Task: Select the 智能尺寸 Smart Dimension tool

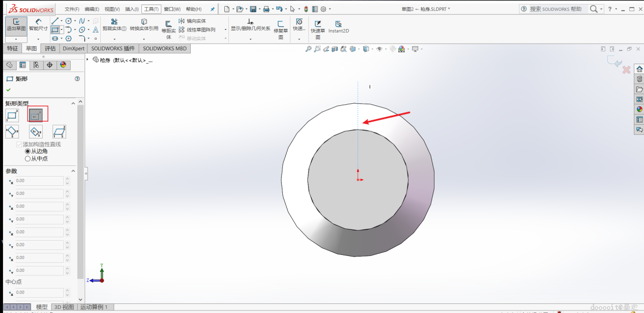Action: [x=38, y=25]
